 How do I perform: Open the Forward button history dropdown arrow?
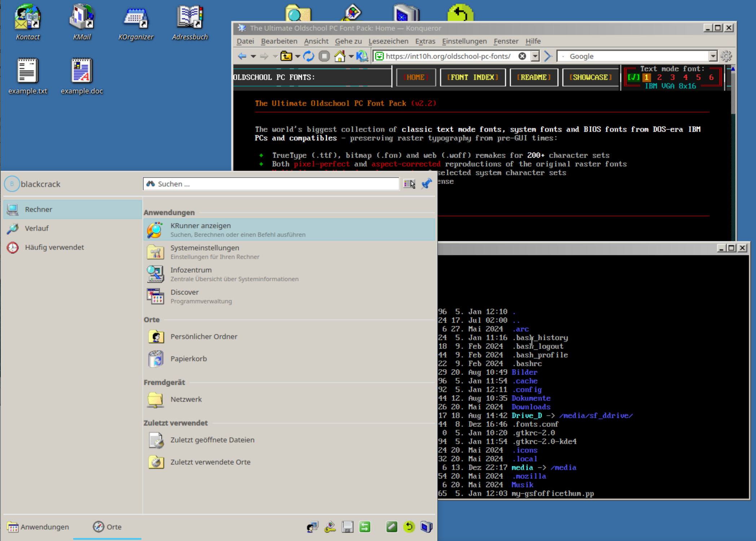pos(275,56)
